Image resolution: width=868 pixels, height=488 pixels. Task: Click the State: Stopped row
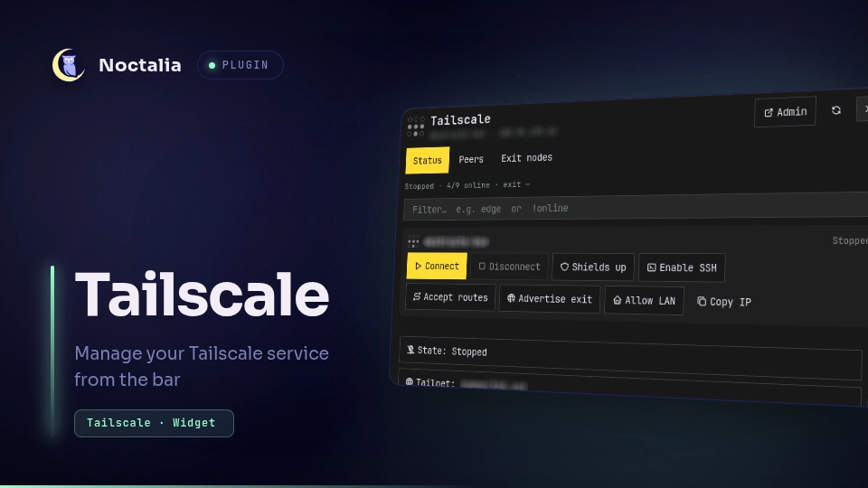(x=630, y=359)
